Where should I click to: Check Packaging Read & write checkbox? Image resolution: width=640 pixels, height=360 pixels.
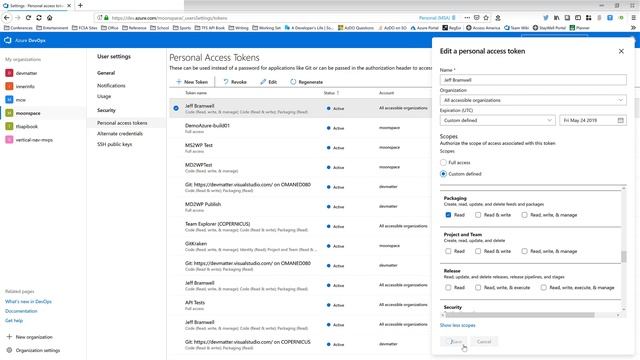coord(478,215)
